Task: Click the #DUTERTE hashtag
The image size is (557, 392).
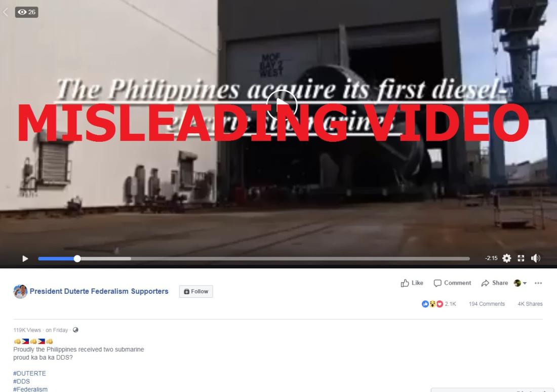Action: (x=29, y=373)
